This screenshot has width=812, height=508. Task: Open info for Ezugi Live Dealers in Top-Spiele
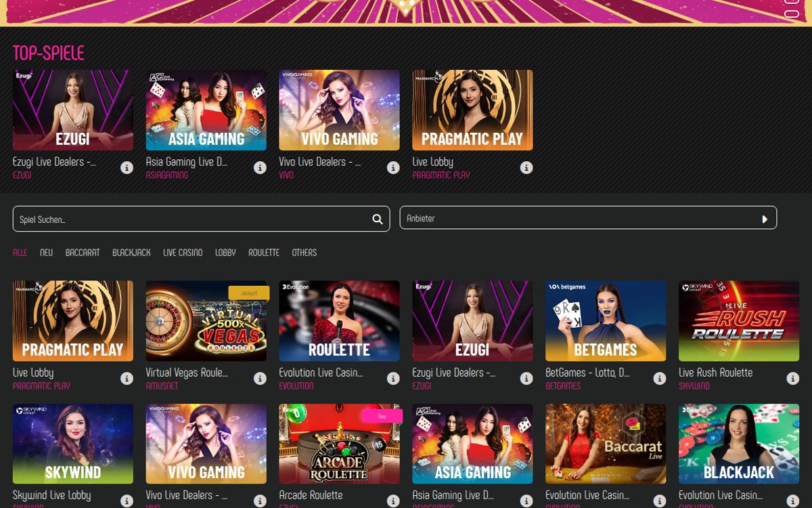127,167
